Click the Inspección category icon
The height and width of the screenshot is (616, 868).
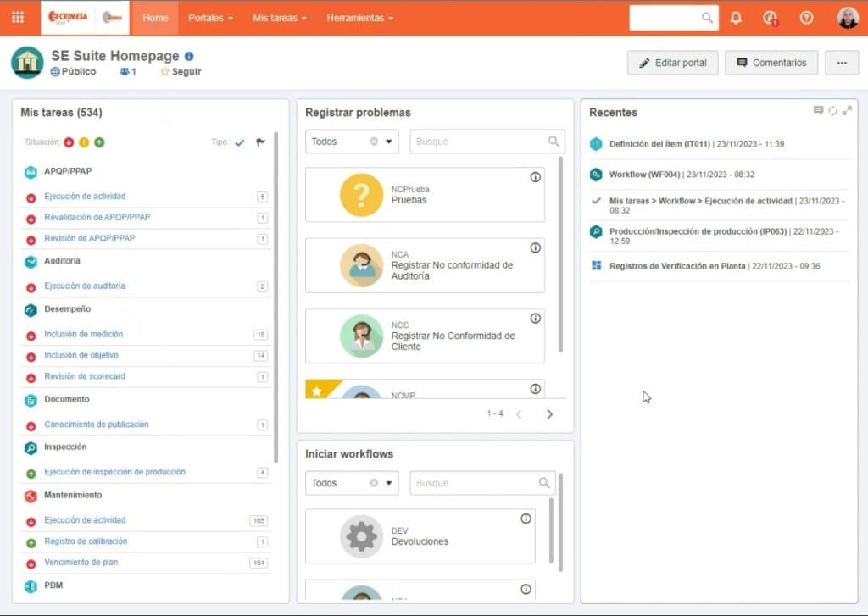coord(31,447)
